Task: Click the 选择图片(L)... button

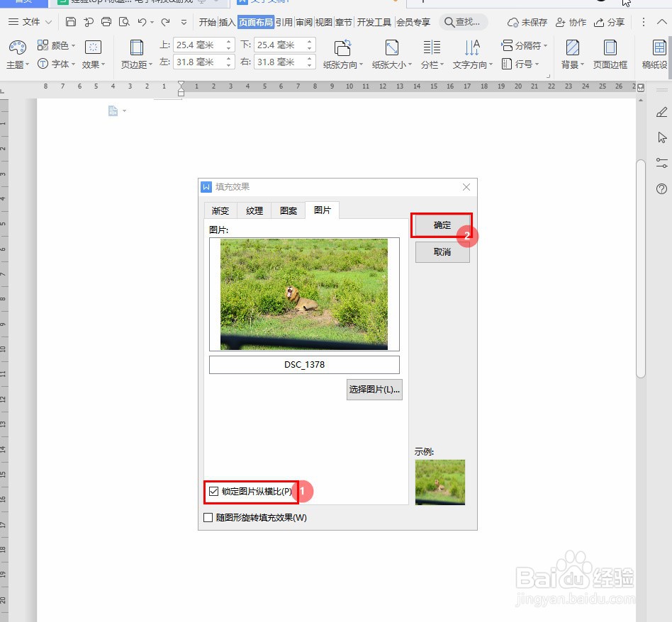Action: point(374,390)
